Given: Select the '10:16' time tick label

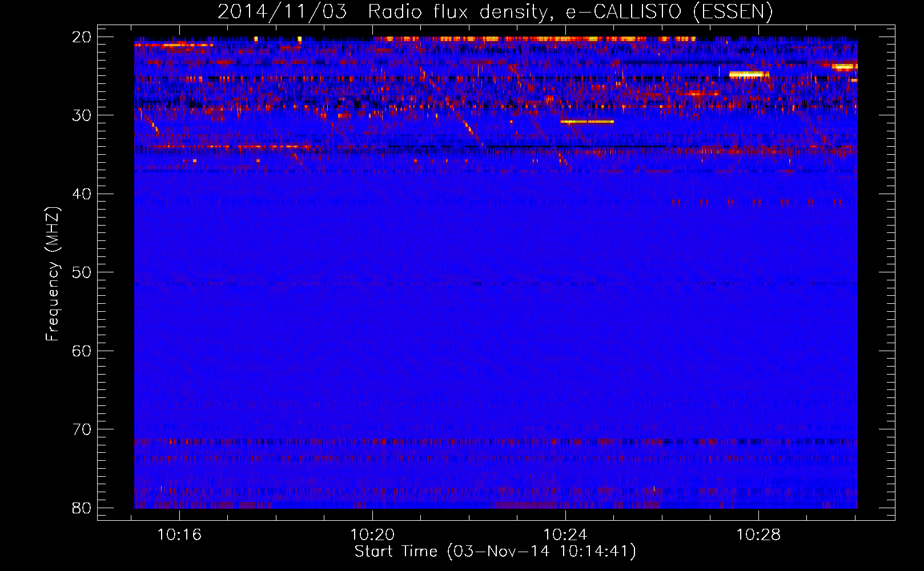Looking at the screenshot, I should (x=179, y=535).
